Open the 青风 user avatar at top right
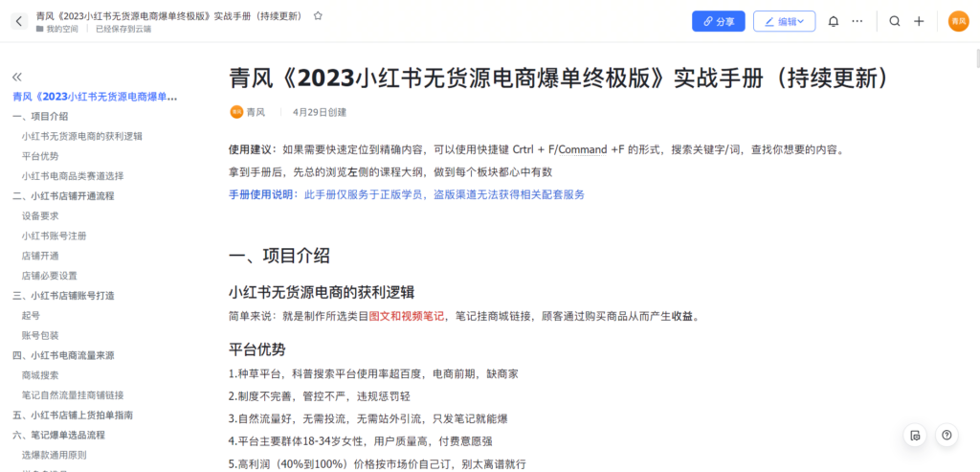The height and width of the screenshot is (472, 980). point(958,21)
